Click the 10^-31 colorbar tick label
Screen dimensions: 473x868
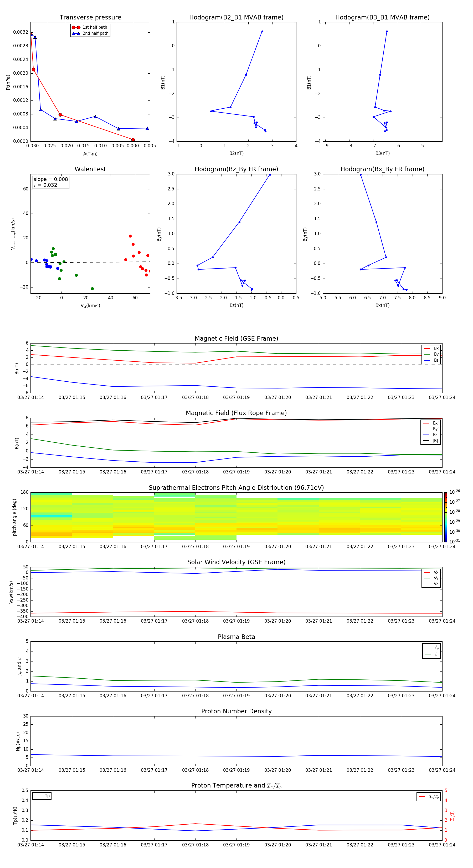(x=455, y=542)
